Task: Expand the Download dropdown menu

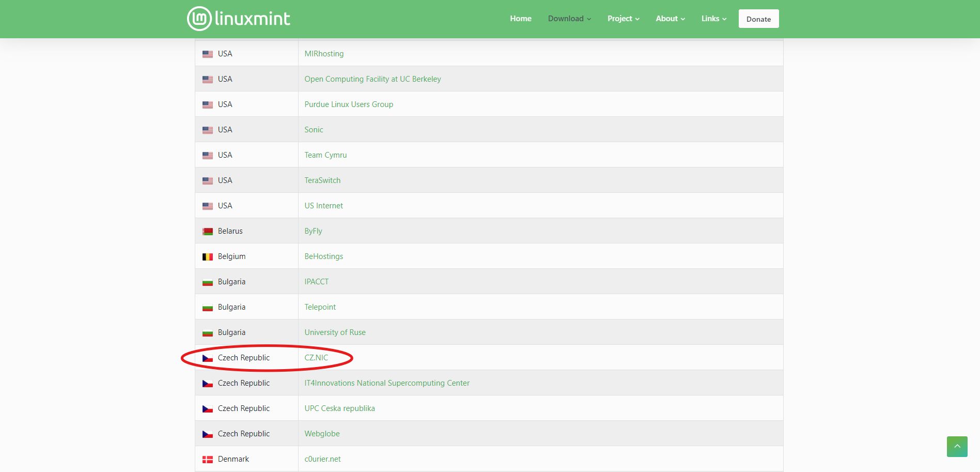Action: coord(569,19)
